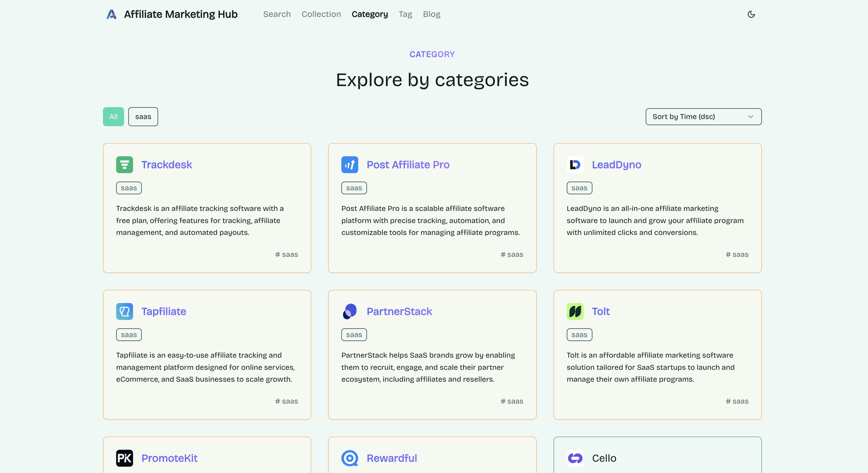The image size is (868, 473).
Task: Click the Tolt logo icon
Action: click(575, 311)
